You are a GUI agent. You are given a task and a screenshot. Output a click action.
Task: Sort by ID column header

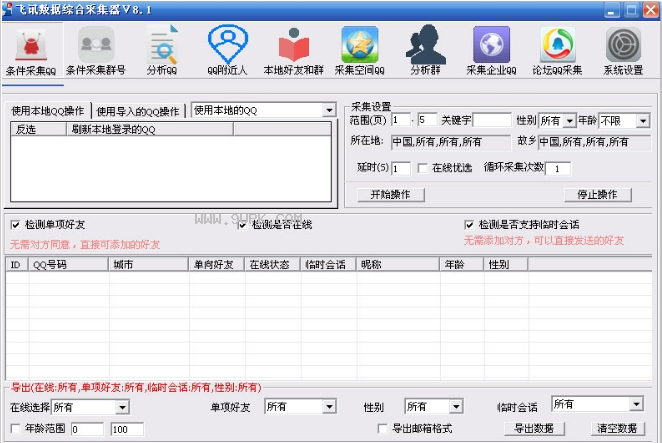(17, 265)
